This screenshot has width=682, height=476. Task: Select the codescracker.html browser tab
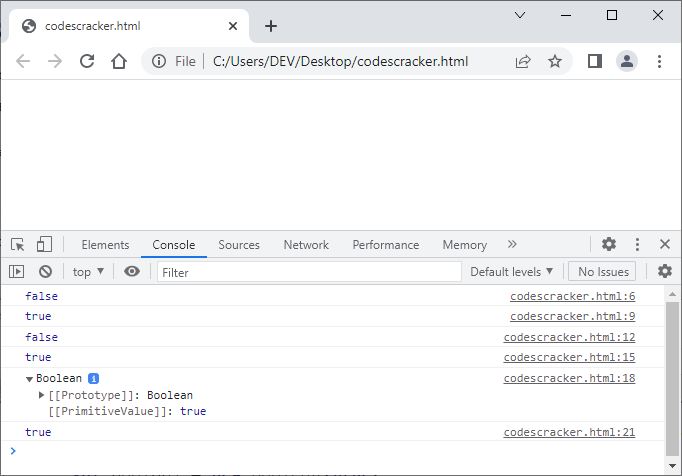[130, 26]
